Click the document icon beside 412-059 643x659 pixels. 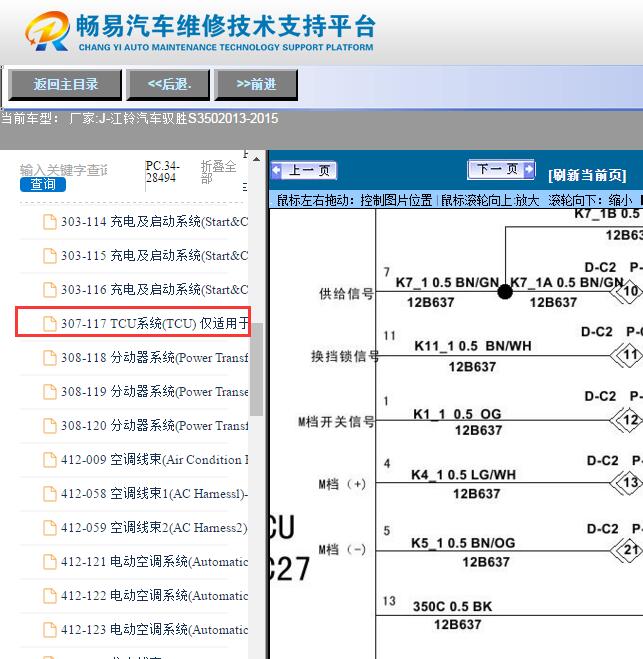tap(50, 528)
